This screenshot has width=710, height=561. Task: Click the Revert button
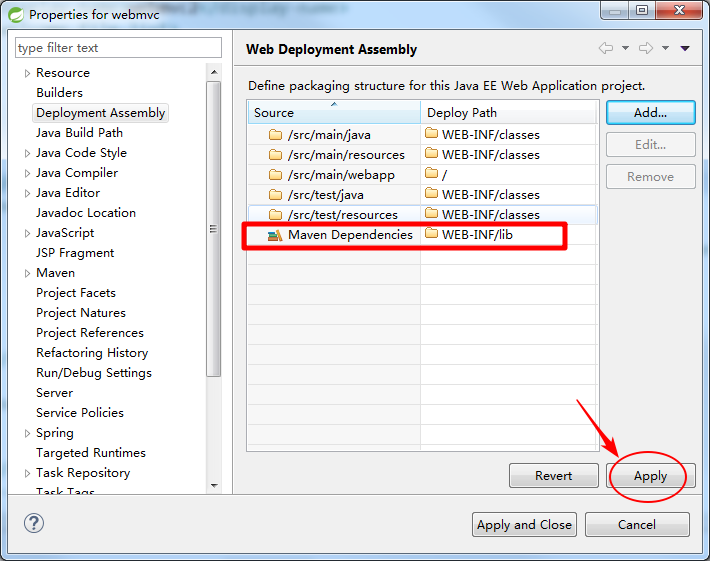coord(553,476)
